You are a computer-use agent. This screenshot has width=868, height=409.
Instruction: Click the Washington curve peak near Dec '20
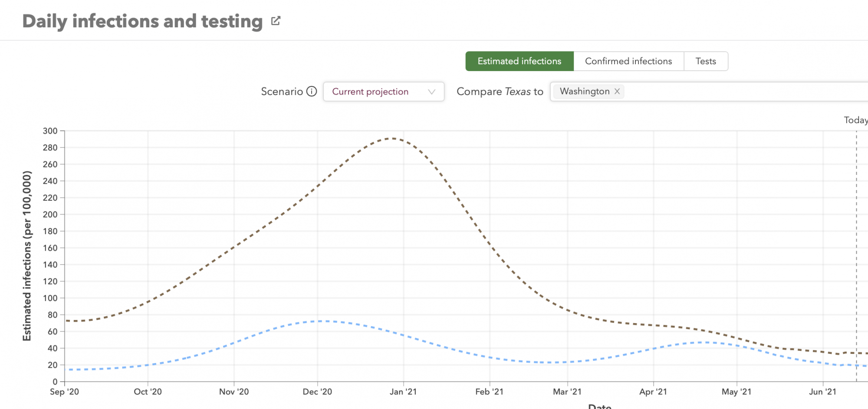[x=323, y=321]
